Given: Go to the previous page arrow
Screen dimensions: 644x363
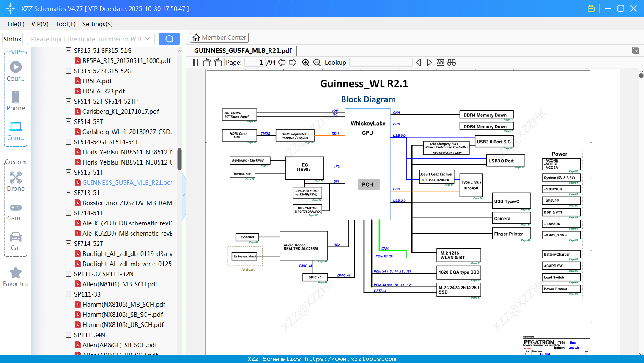Looking at the screenshot, I should [x=282, y=63].
